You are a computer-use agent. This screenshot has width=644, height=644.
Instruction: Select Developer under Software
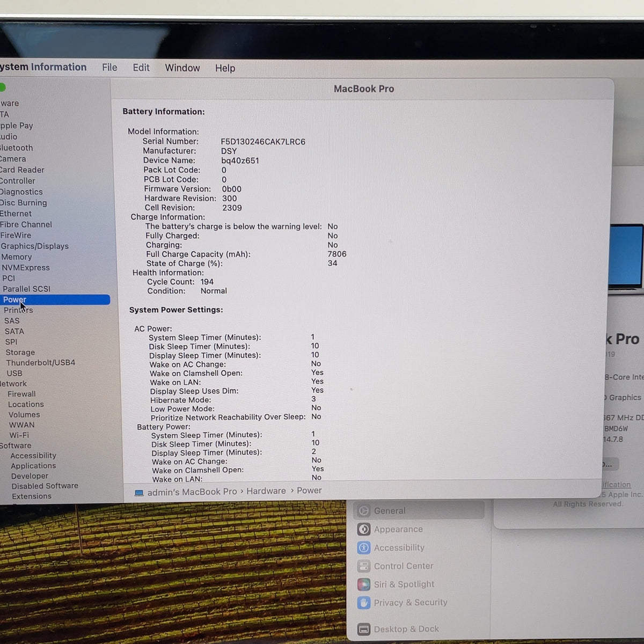(x=30, y=476)
